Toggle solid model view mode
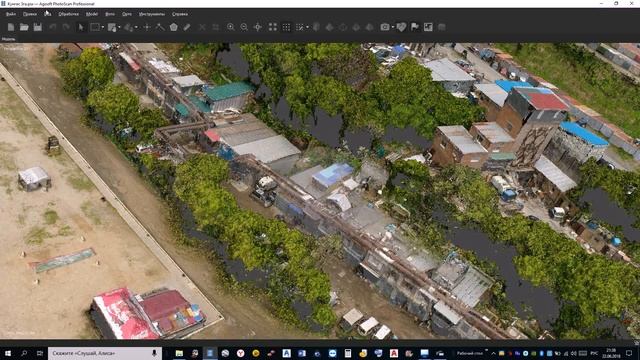The width and height of the screenshot is (640, 360). coord(329,27)
